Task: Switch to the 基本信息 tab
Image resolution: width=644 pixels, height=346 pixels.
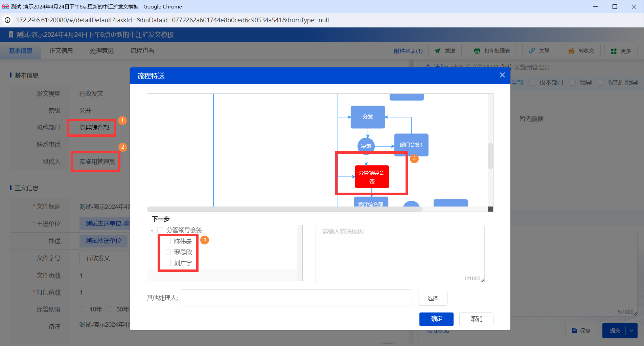Action: pyautogui.click(x=21, y=51)
